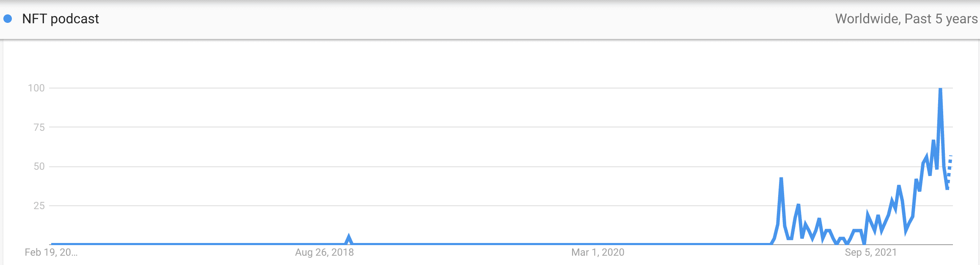Click the 100 y-axis label

36,88
